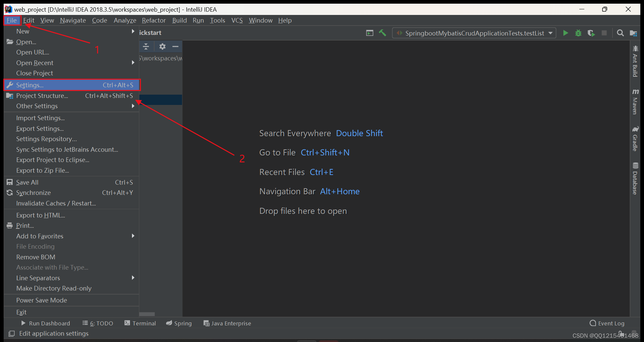Click the File menu

click(x=12, y=20)
